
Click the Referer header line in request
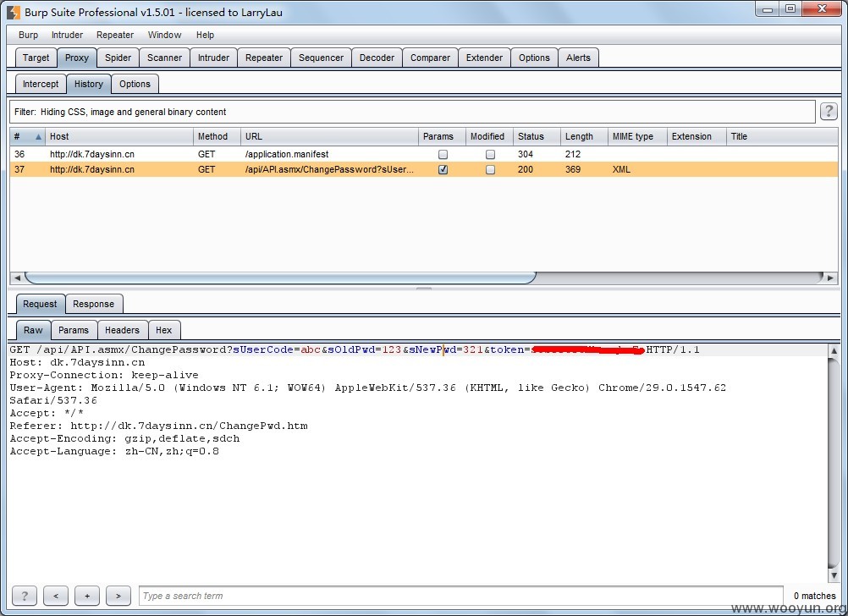pyautogui.click(x=158, y=426)
